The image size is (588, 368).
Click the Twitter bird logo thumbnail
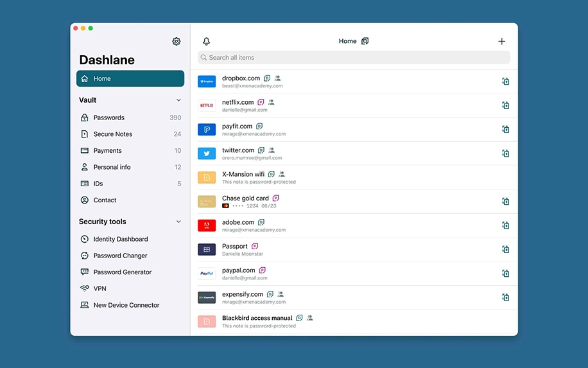click(207, 153)
